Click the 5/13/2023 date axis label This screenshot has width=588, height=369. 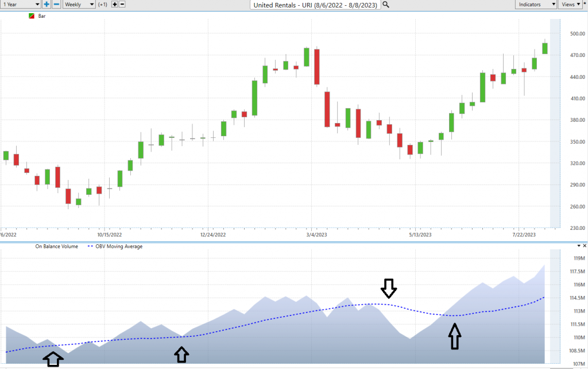(420, 235)
